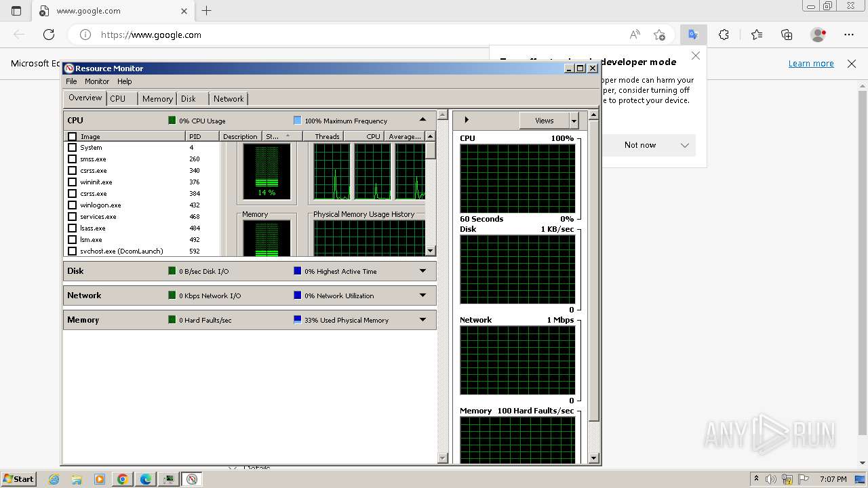Refresh the Edge browser page

click(49, 35)
